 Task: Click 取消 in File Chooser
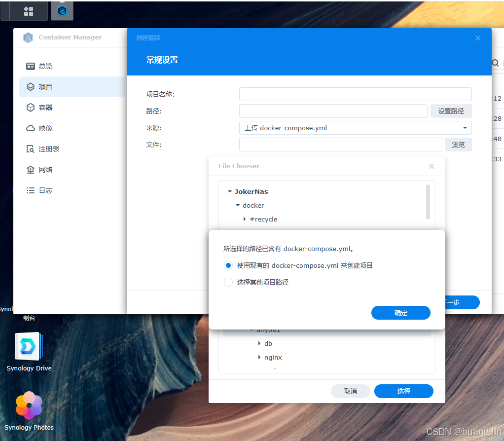point(350,391)
